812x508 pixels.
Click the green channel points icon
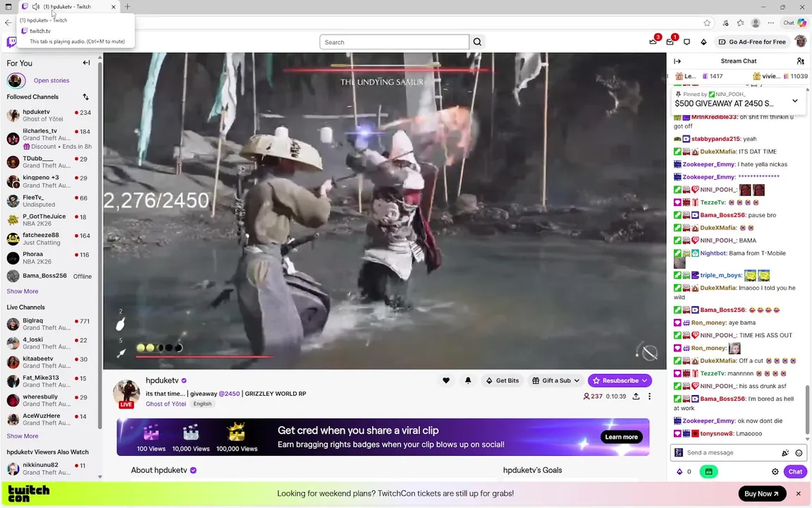[708, 472]
